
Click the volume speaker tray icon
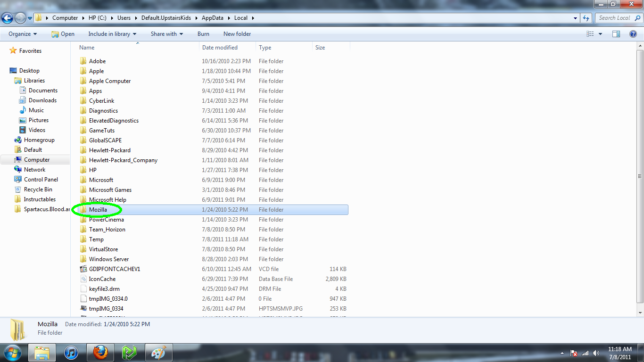coord(596,353)
